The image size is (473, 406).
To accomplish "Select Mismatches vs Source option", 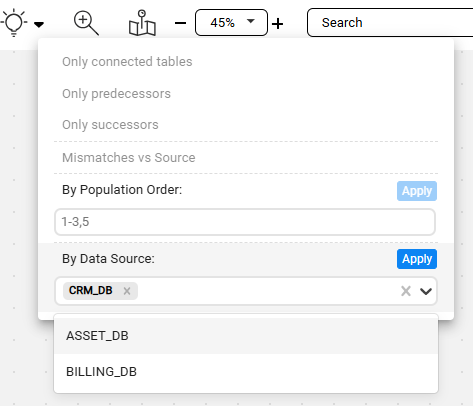I will point(129,157).
